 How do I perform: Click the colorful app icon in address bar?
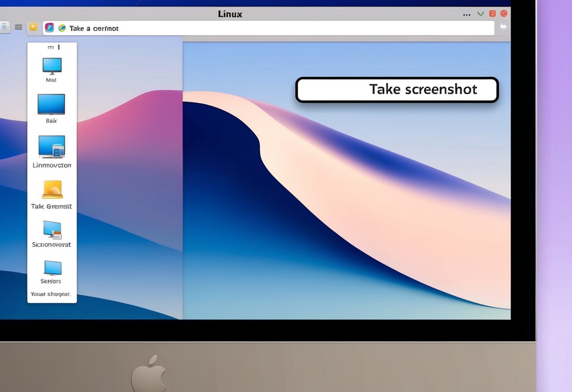coord(49,28)
